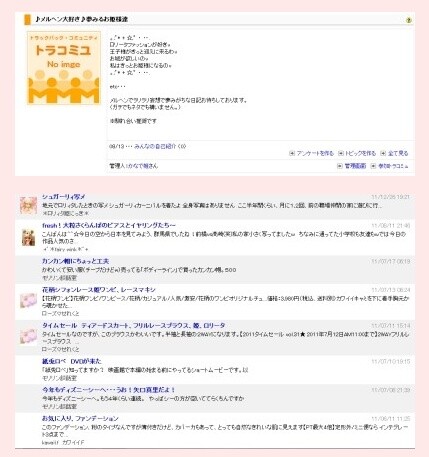This screenshot has width=429, height=457.
Task: Click pink thumbnail beside 花柄シフォンレース post
Action: tap(28, 301)
